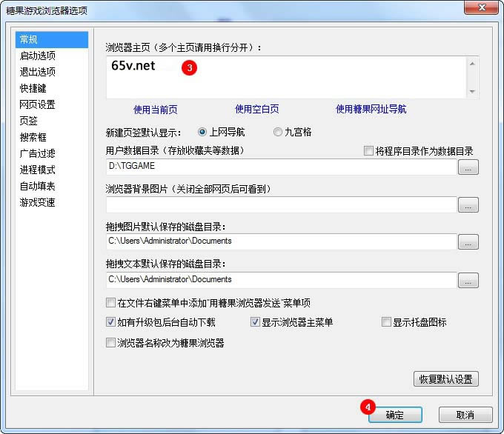Click the 恢复默认设置 button
Image resolution: width=504 pixels, height=434 pixels.
click(x=446, y=379)
